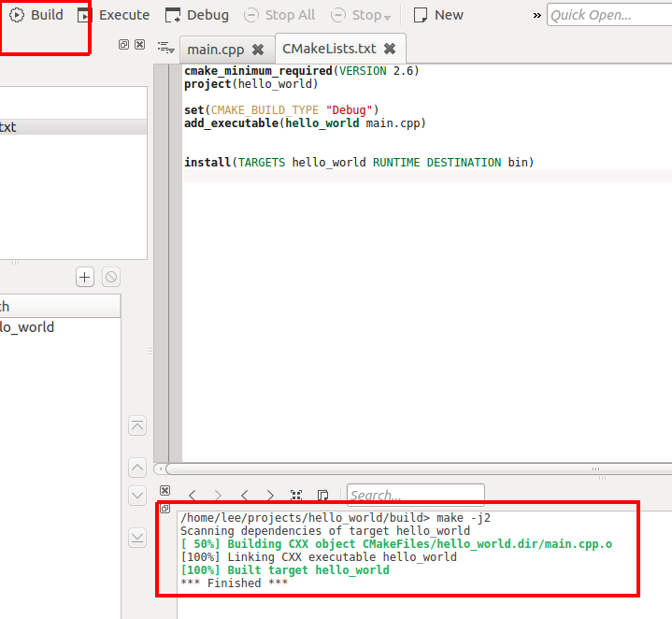This screenshot has height=619, width=672.
Task: Click the Build toolbar button
Action: [36, 15]
